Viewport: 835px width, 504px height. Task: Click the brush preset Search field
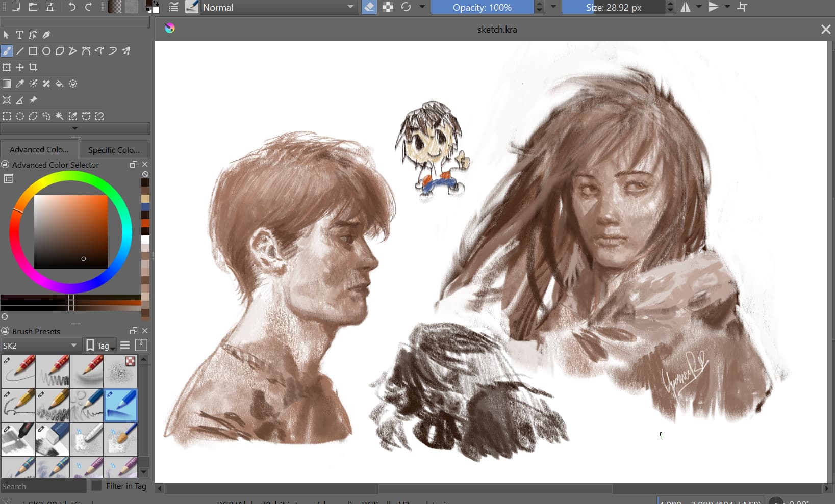[x=43, y=486]
